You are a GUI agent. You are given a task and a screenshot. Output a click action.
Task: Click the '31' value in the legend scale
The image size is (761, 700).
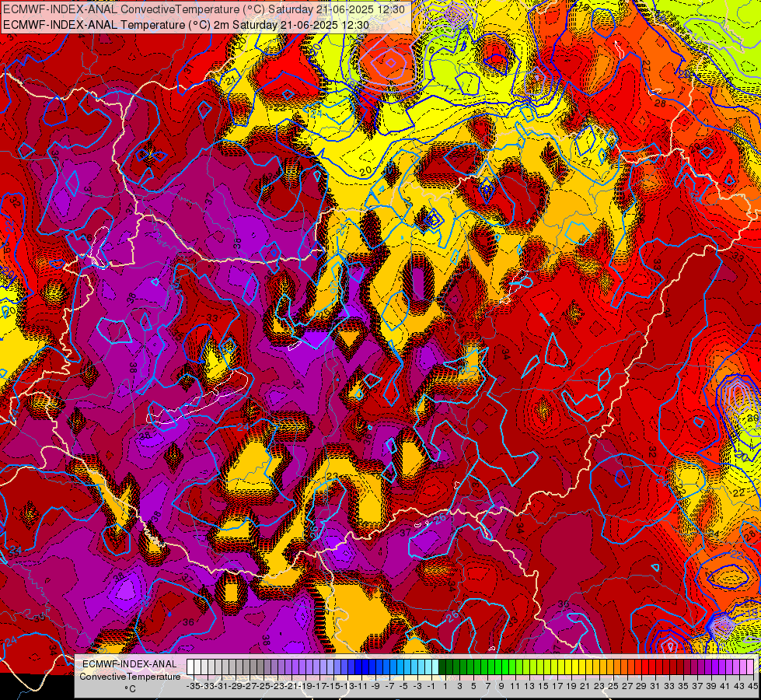pyautogui.click(x=655, y=687)
